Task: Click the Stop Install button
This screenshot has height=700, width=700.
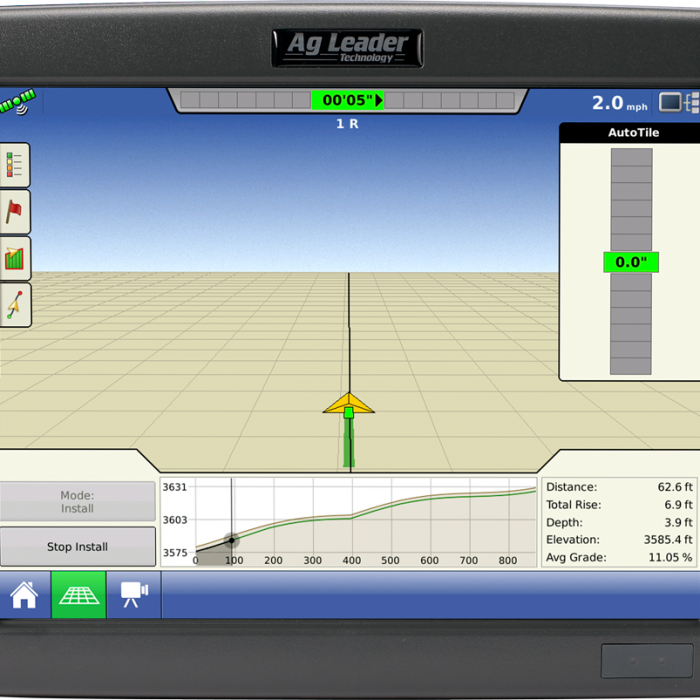Action: [78, 546]
